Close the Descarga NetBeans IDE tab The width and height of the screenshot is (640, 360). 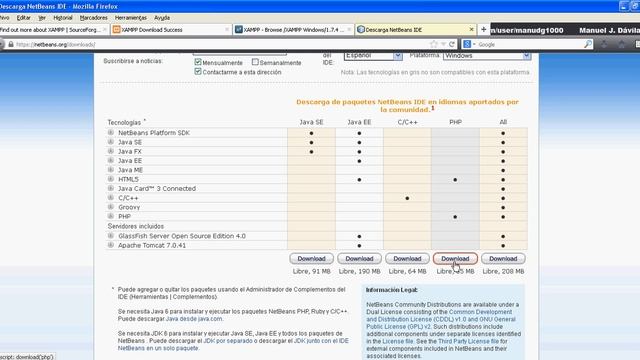pyautogui.click(x=471, y=29)
